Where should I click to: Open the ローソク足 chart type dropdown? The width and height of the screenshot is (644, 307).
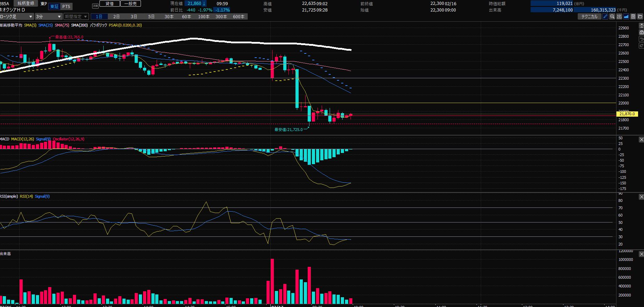coord(17,17)
